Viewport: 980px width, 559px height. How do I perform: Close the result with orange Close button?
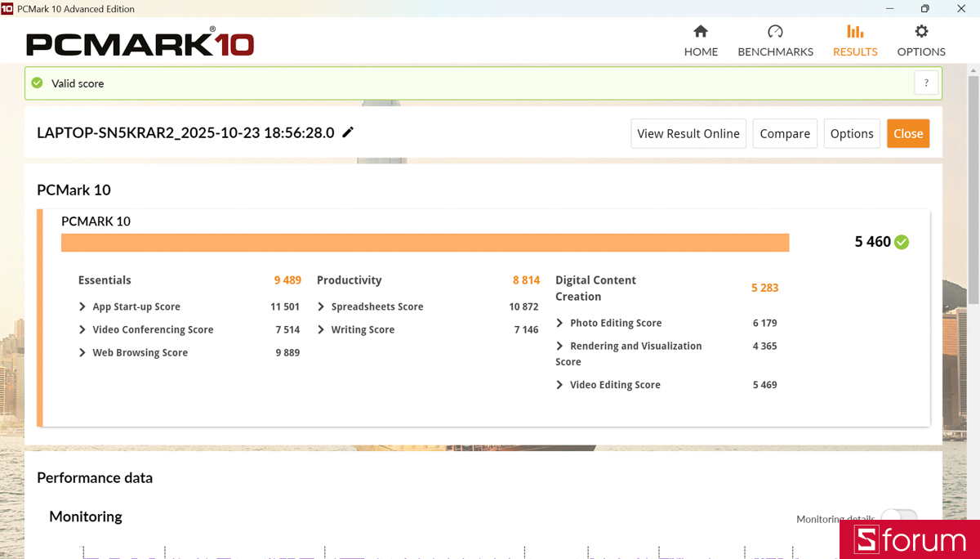pyautogui.click(x=908, y=133)
